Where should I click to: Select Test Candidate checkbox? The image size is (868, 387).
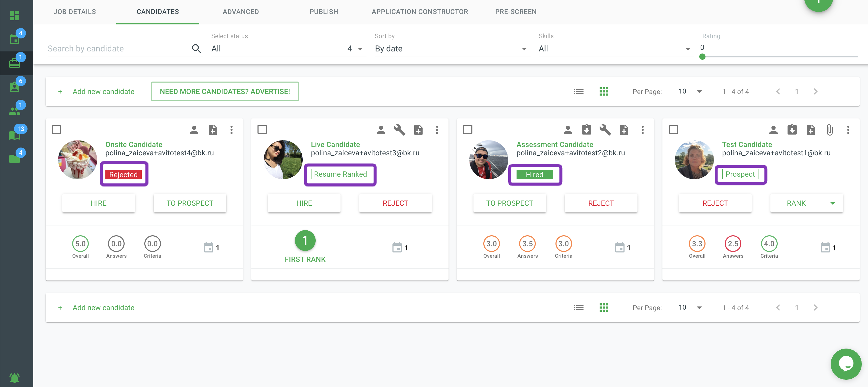point(673,129)
